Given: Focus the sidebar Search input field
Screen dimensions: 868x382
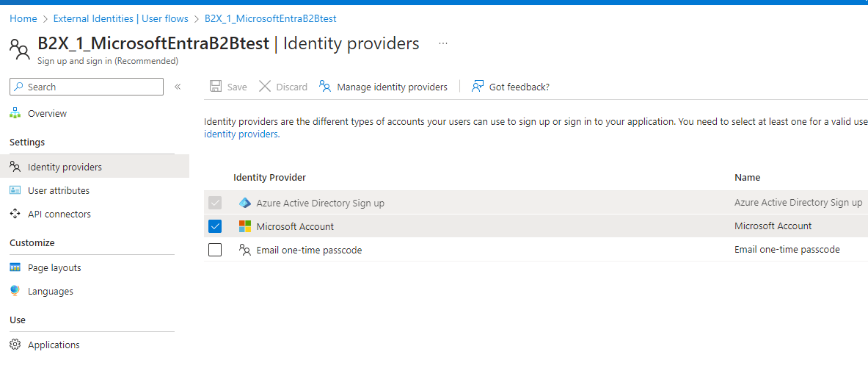Looking at the screenshot, I should click(x=87, y=87).
